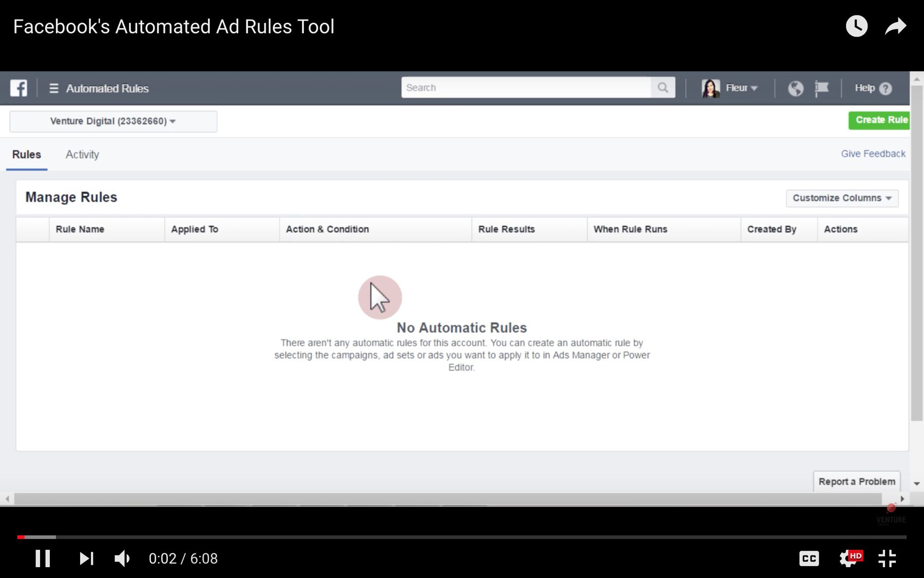This screenshot has height=578, width=924.
Task: Click the search magnifier icon
Action: pos(663,88)
